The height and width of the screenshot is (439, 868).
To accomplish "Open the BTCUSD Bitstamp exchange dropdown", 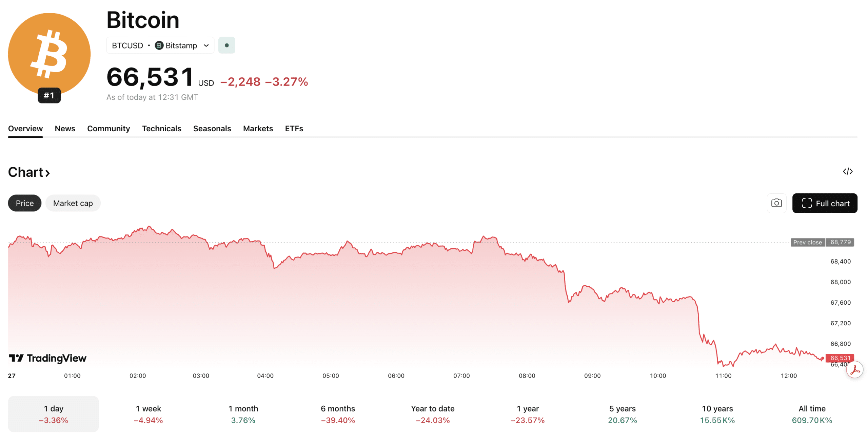I will [x=160, y=45].
